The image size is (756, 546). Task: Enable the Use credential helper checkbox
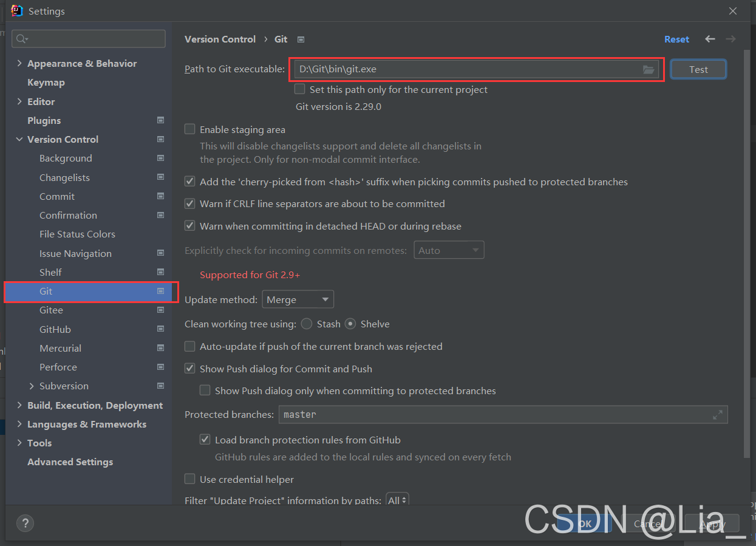190,479
